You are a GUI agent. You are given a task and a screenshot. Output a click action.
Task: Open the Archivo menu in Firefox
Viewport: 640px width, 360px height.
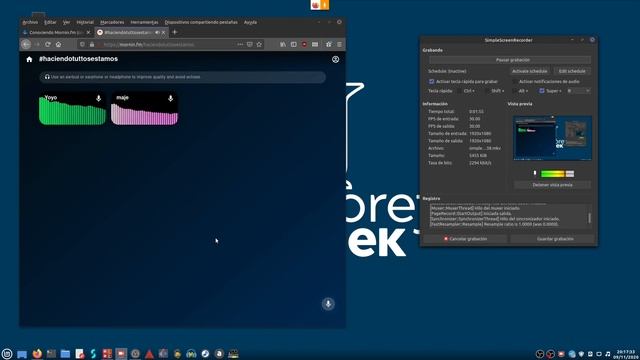[30, 22]
